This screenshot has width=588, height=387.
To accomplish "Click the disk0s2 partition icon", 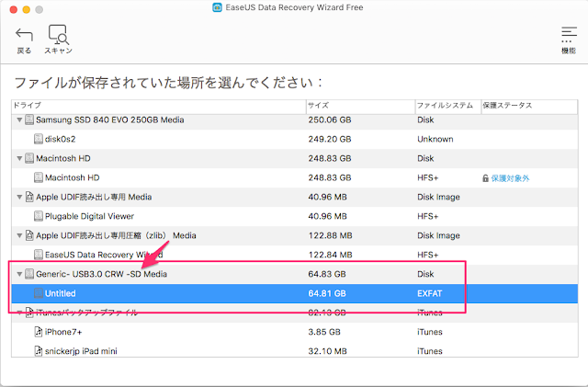I will [39, 139].
